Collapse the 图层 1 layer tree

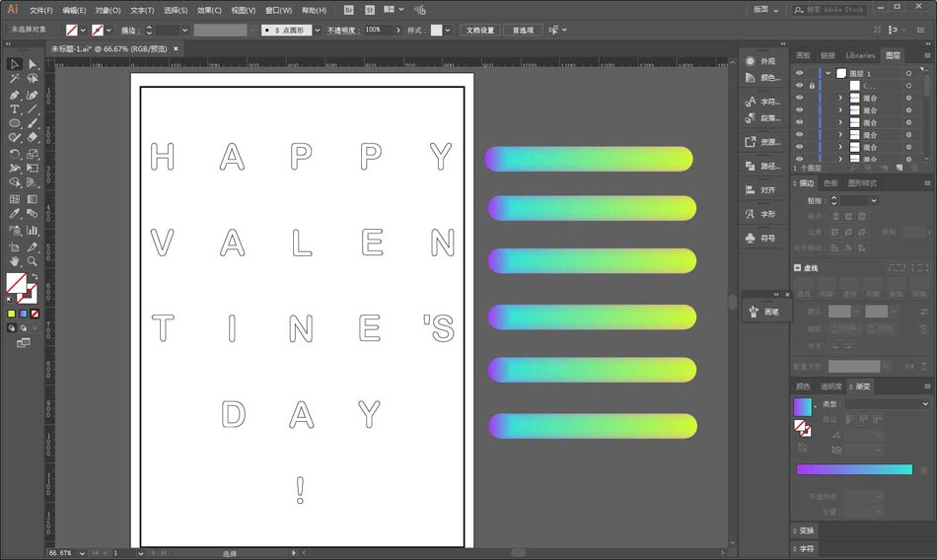(828, 73)
